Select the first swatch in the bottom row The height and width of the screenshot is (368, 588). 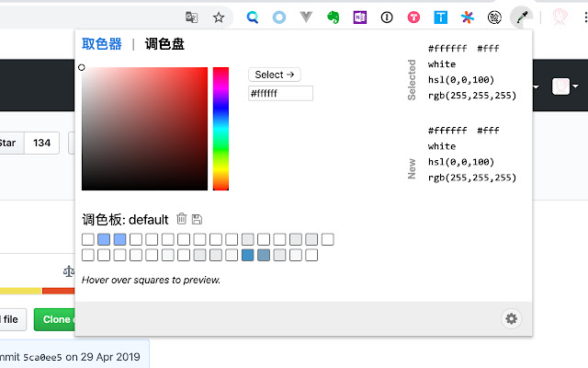click(x=88, y=255)
